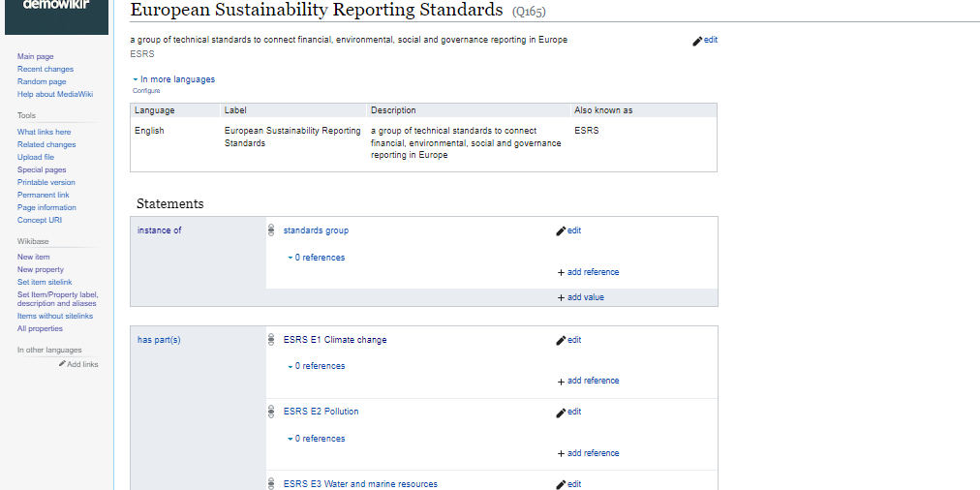
Task: Open the instance of property link
Action: click(159, 230)
